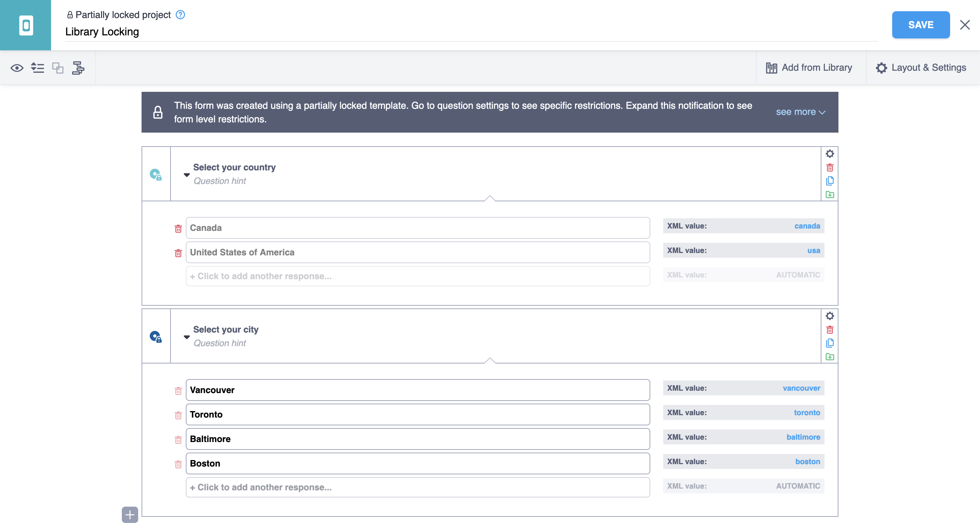Duplicate the Select your city question

[830, 343]
